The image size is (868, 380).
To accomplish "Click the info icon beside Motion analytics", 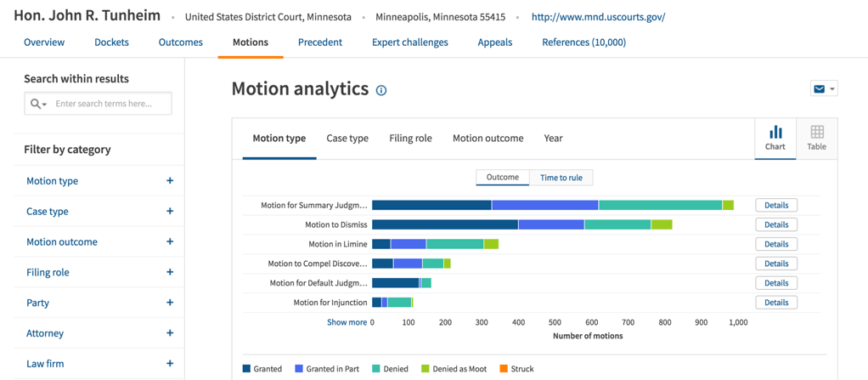I will coord(381,90).
